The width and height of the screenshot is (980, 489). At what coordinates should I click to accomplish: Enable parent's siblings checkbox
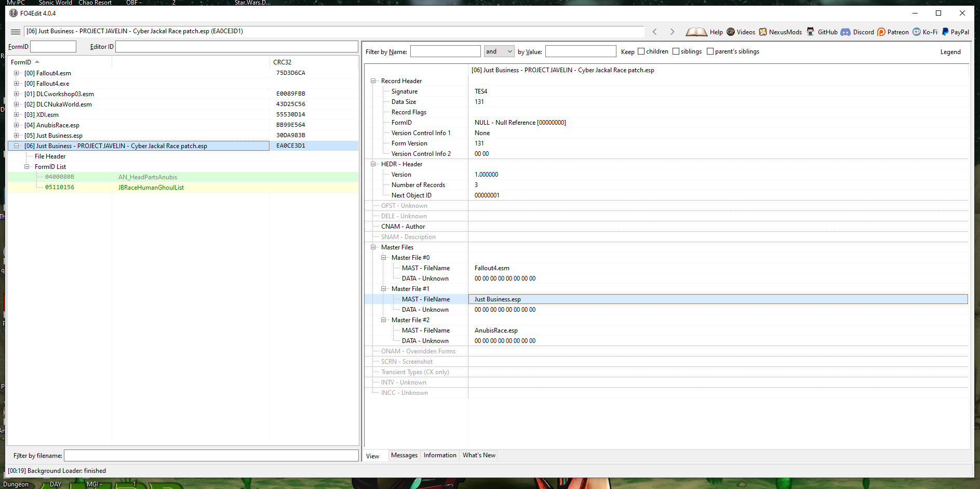coord(710,51)
